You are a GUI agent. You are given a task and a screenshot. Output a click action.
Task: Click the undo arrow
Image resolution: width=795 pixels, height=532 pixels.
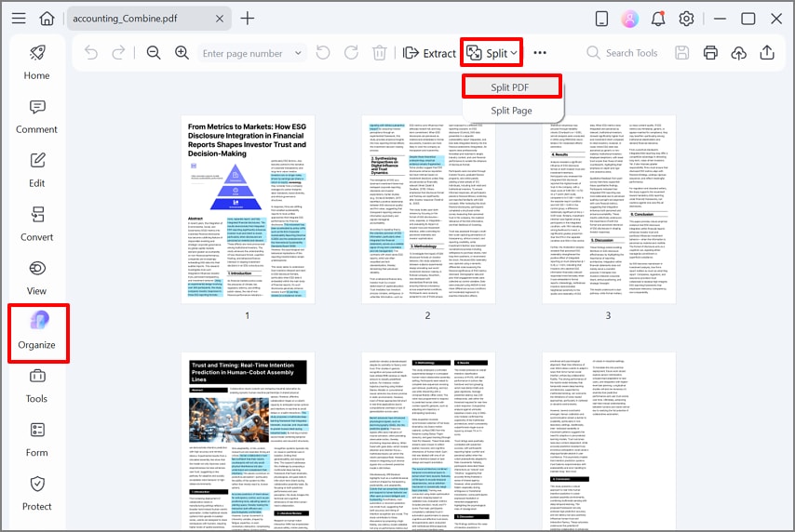[91, 53]
